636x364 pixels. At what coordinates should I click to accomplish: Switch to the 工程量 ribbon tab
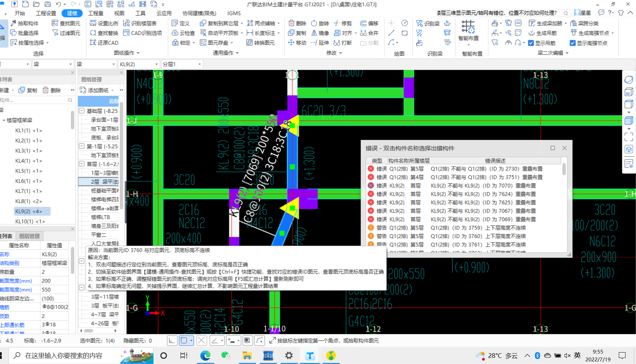pos(96,13)
